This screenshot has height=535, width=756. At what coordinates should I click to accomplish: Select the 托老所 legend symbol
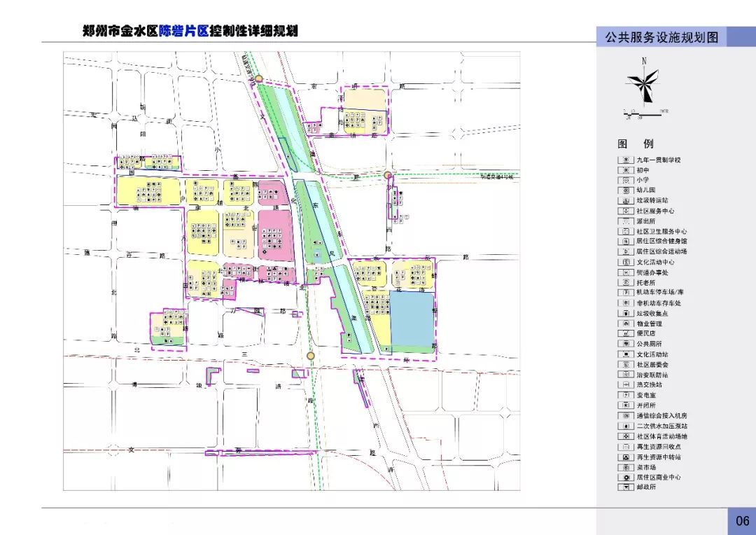click(626, 282)
